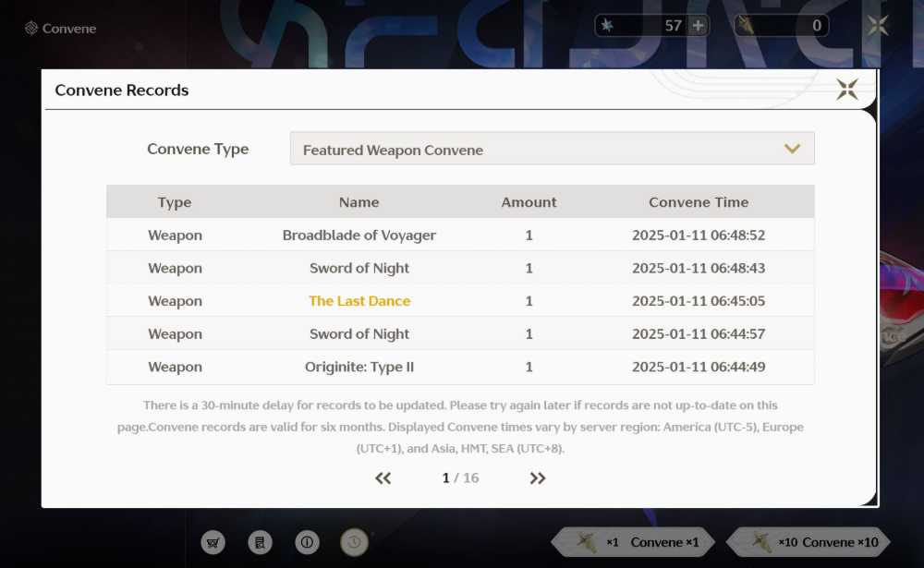Click the Name column header
Viewport: 924px width, 568px height.
tap(359, 202)
